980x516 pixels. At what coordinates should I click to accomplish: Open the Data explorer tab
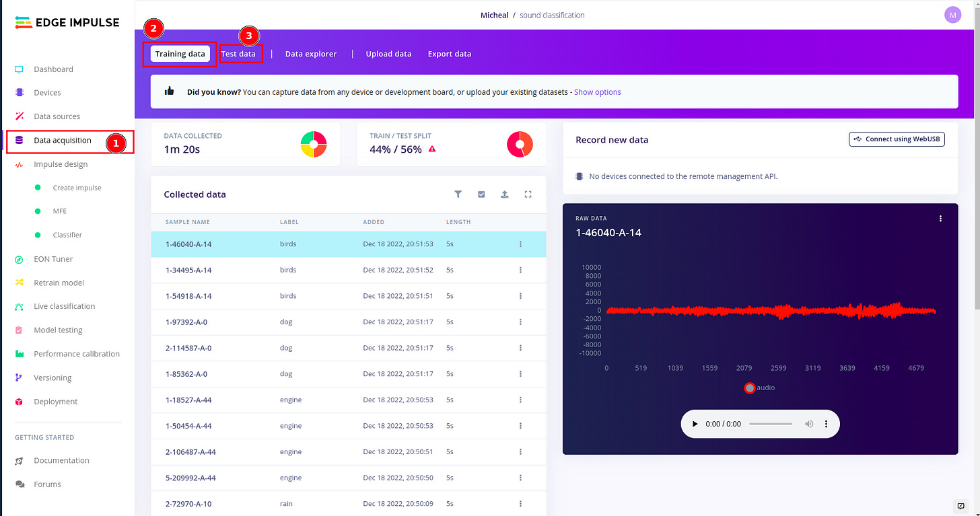(311, 54)
